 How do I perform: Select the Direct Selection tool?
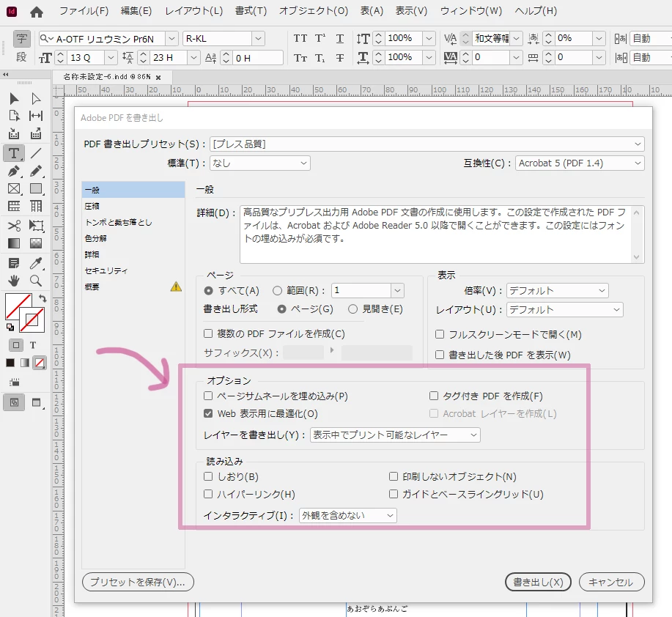pos(36,99)
